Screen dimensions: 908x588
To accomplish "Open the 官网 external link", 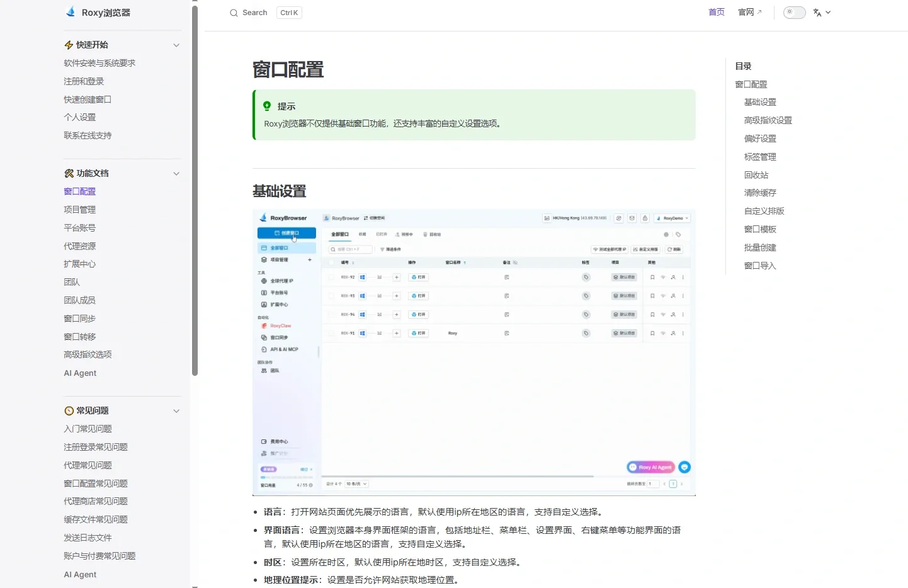I will coord(750,13).
